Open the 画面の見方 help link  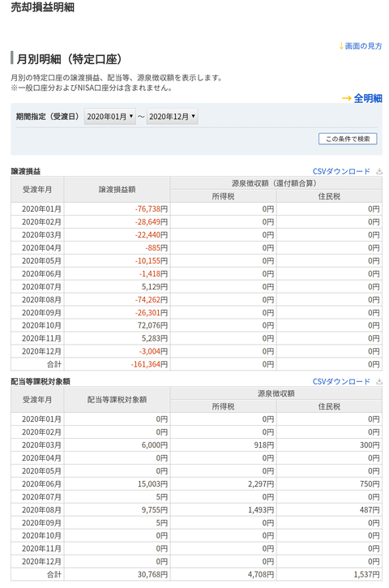pos(363,46)
